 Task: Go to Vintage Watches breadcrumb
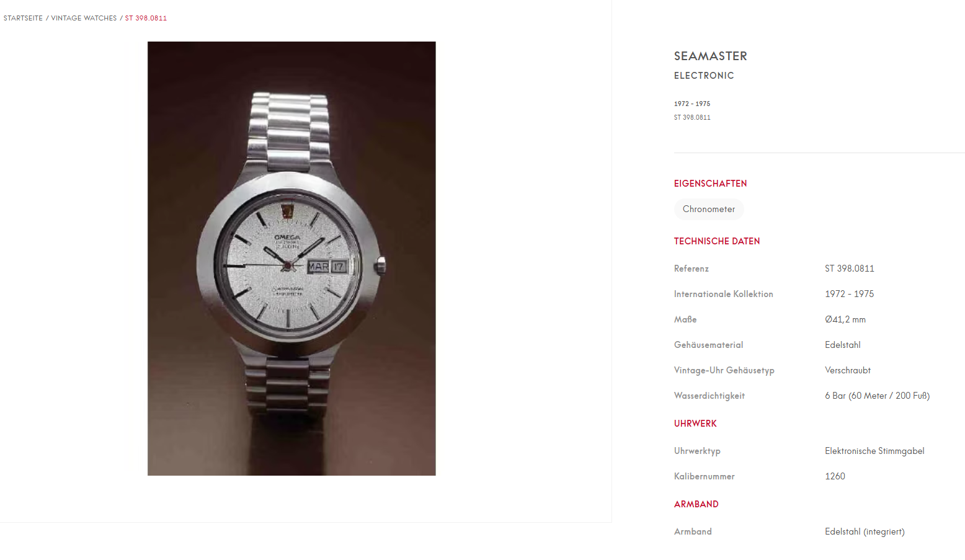coord(84,18)
